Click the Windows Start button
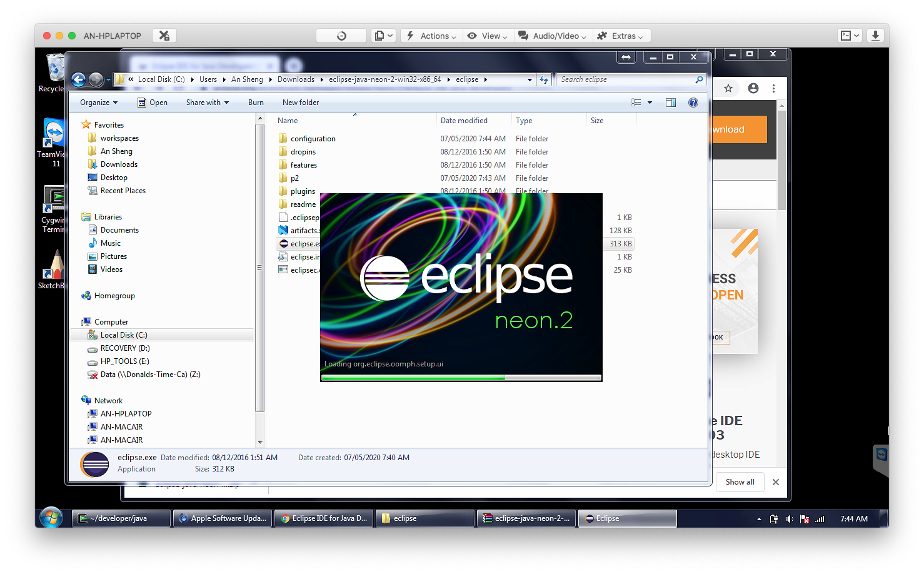 [51, 518]
